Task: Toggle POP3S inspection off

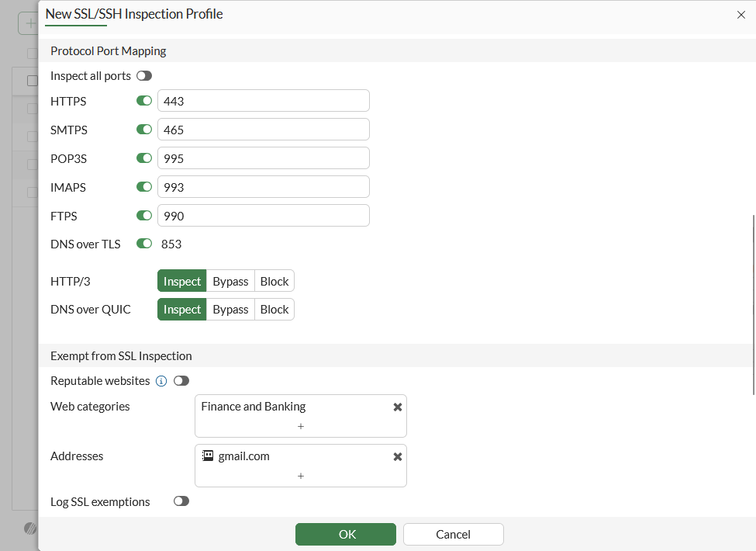Action: coord(144,158)
